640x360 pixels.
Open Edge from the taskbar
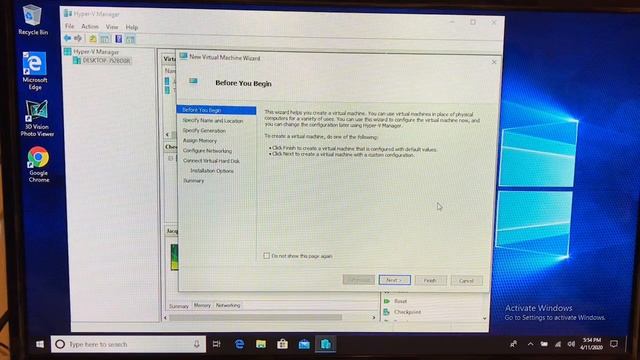pyautogui.click(x=240, y=344)
